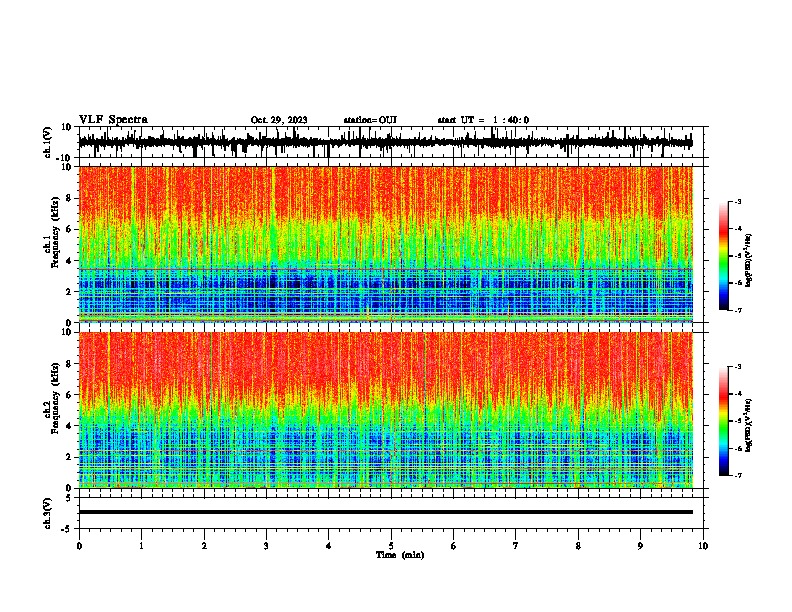Click the "2" tick label on Time axis
This screenshot has height=612, width=792.
[204, 546]
